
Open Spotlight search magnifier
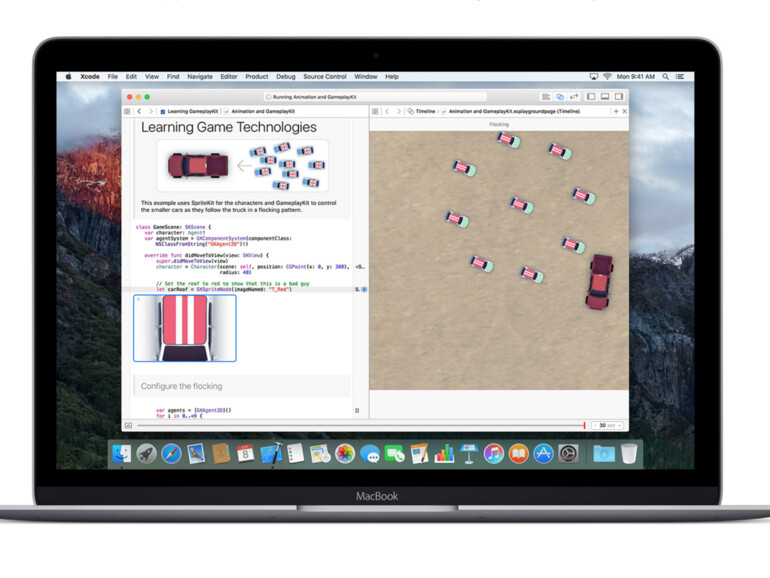point(665,77)
